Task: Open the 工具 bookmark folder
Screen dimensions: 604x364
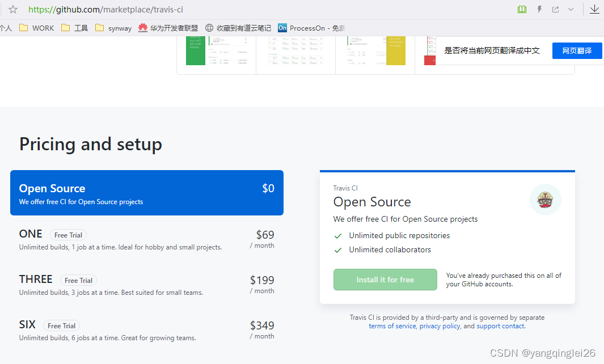Action: tap(75, 28)
